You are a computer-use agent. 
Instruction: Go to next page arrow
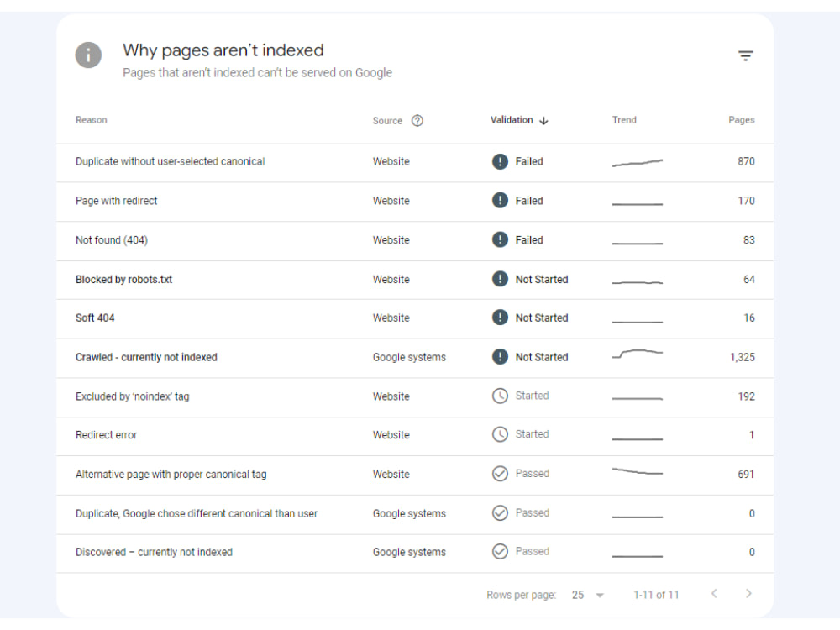748,594
